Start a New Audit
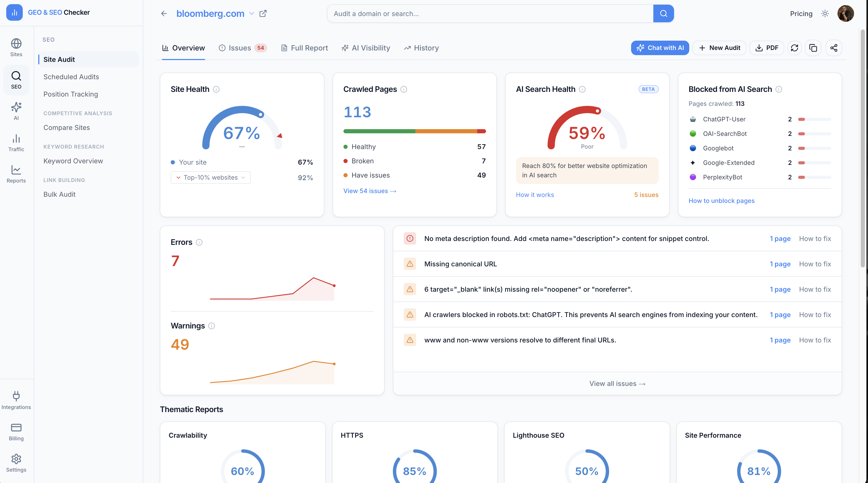 [719, 48]
